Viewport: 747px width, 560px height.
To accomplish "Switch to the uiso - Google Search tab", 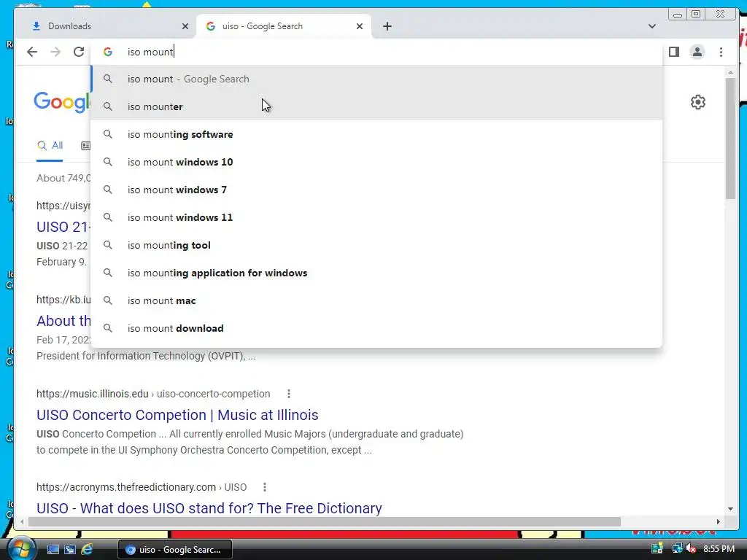I will pyautogui.click(x=284, y=26).
